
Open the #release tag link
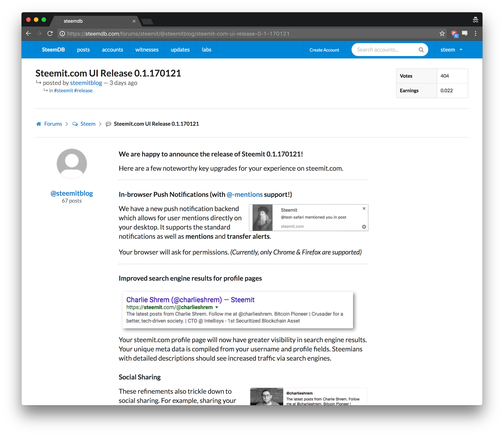pyautogui.click(x=83, y=91)
